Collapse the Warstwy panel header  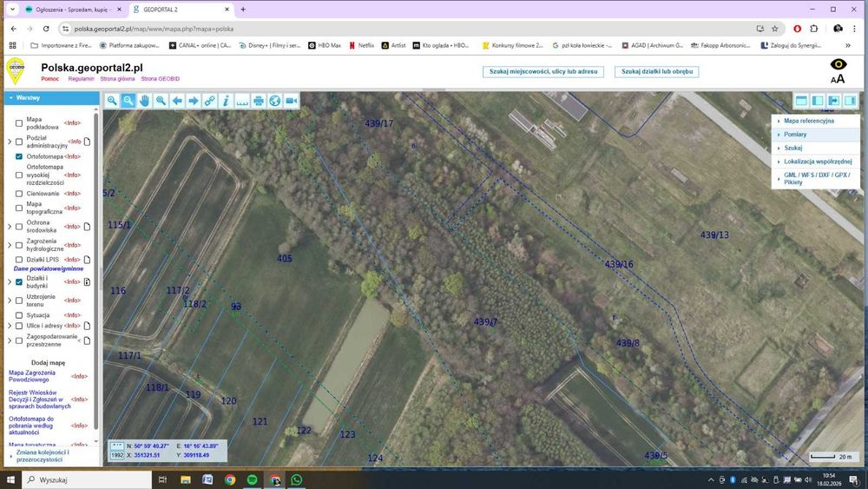point(51,98)
